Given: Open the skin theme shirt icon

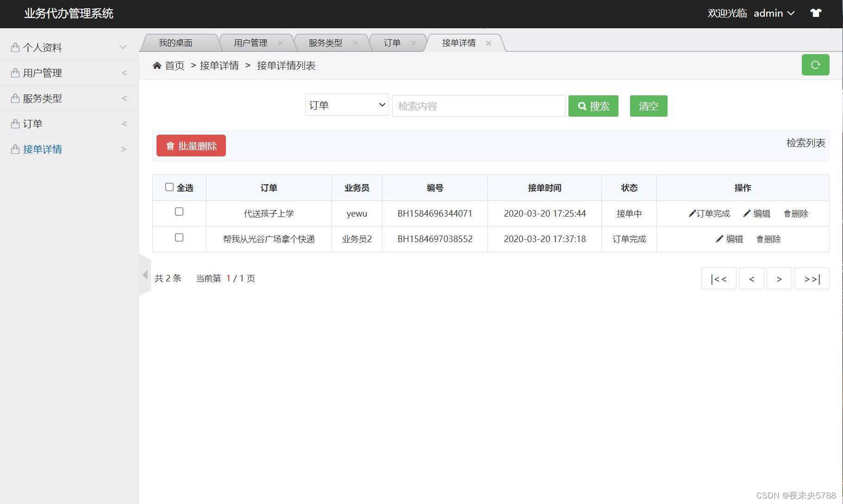Looking at the screenshot, I should tap(816, 13).
